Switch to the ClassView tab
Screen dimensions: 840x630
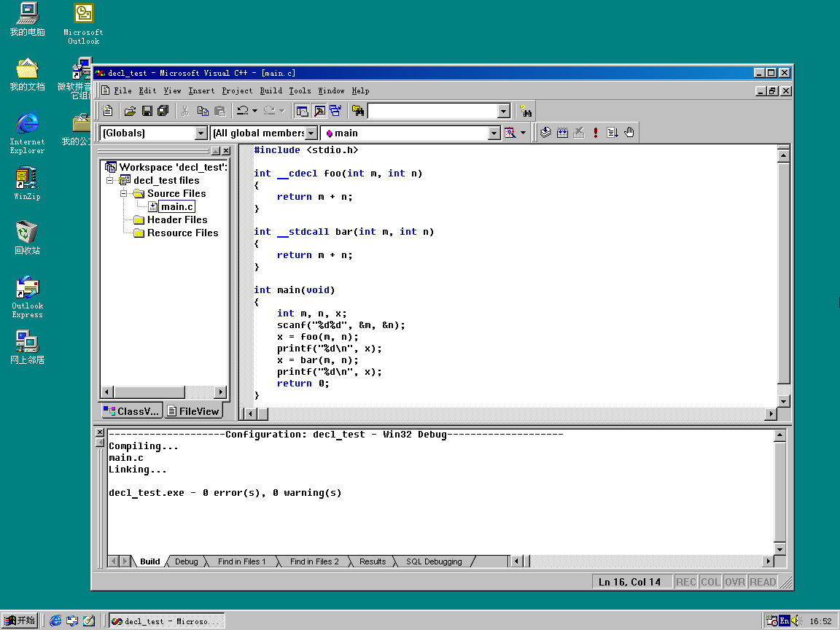131,411
